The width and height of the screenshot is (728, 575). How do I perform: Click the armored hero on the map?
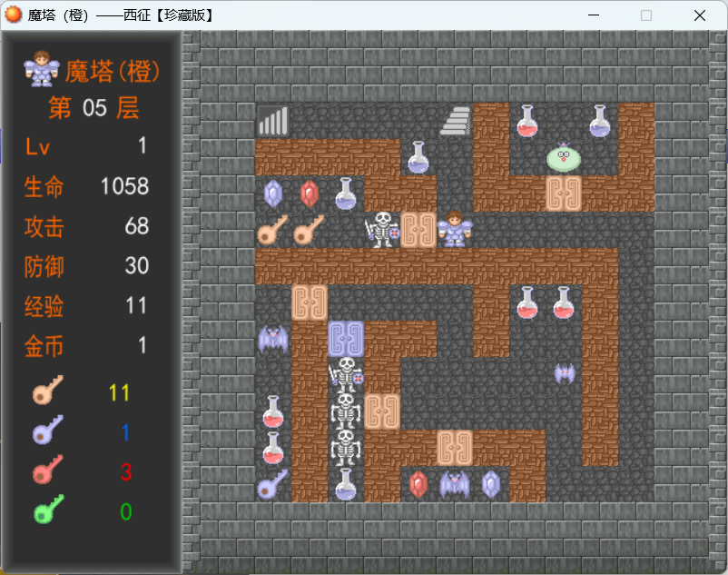click(455, 230)
